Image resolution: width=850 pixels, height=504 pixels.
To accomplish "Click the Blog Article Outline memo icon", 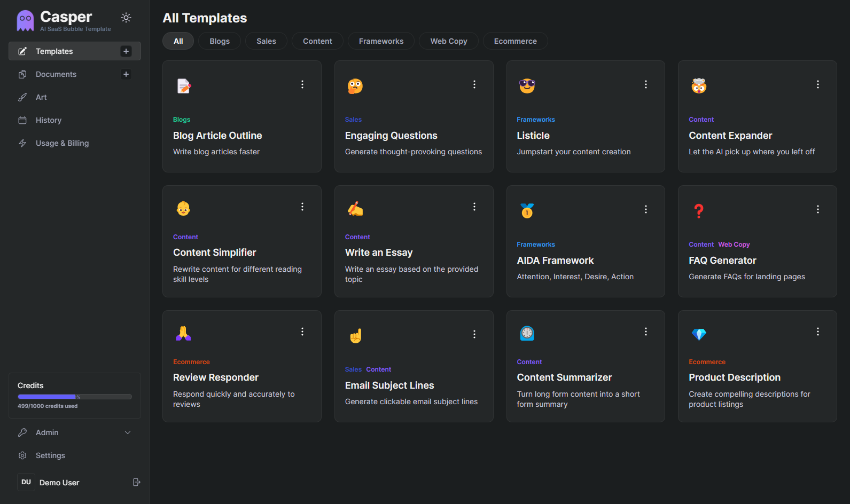I will 184,86.
